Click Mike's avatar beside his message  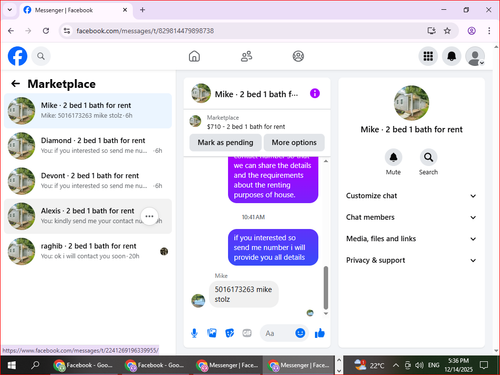point(198,301)
